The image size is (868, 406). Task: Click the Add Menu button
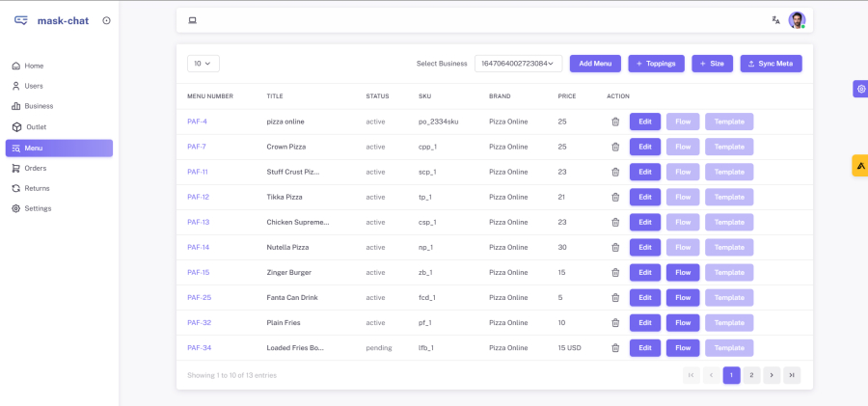point(595,64)
